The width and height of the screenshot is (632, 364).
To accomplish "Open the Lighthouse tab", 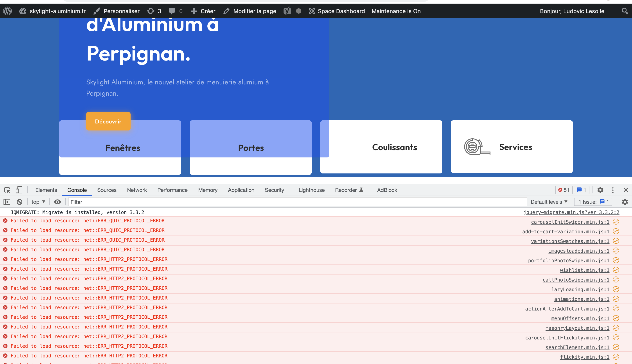I will (x=311, y=190).
